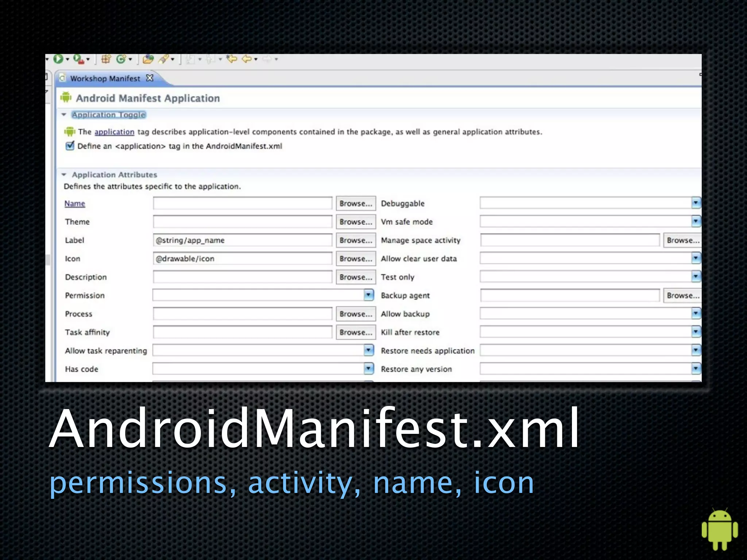Click the Back navigation yellow arrow
747x560 pixels.
click(247, 59)
